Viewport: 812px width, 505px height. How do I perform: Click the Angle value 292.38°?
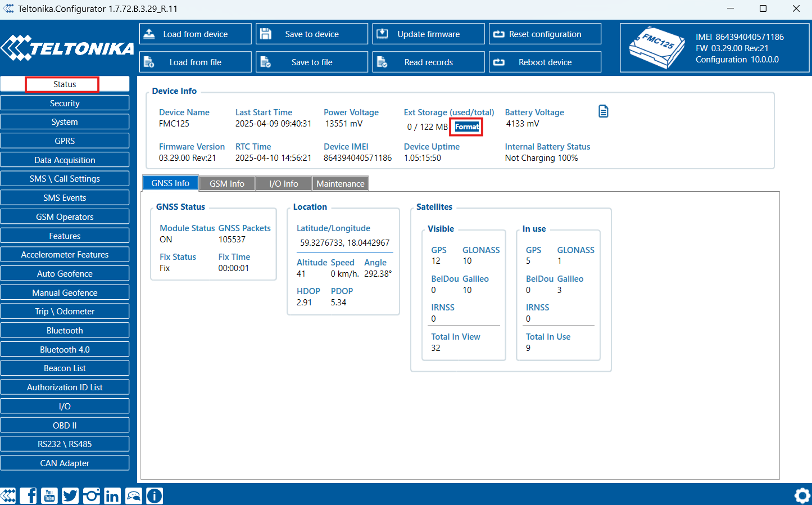point(378,274)
